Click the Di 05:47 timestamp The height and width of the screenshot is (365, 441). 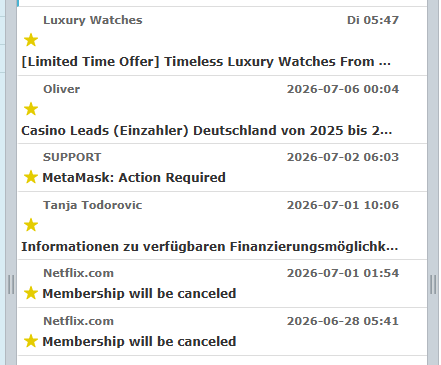[373, 20]
